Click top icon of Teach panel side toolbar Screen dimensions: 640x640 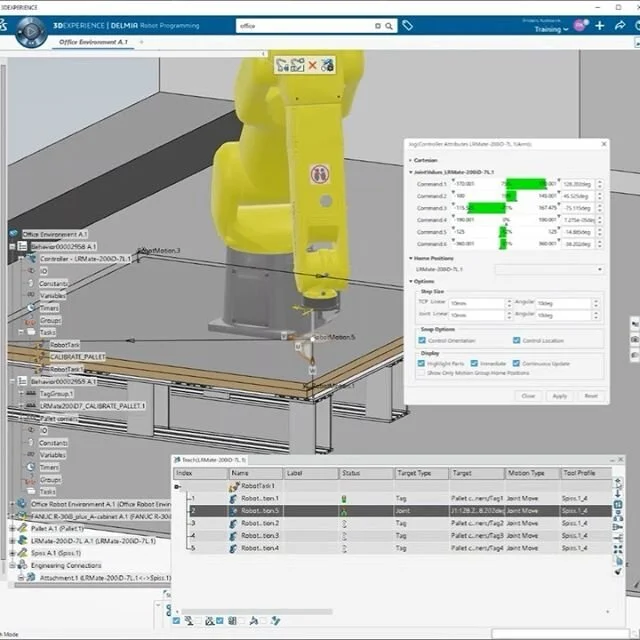coord(618,482)
